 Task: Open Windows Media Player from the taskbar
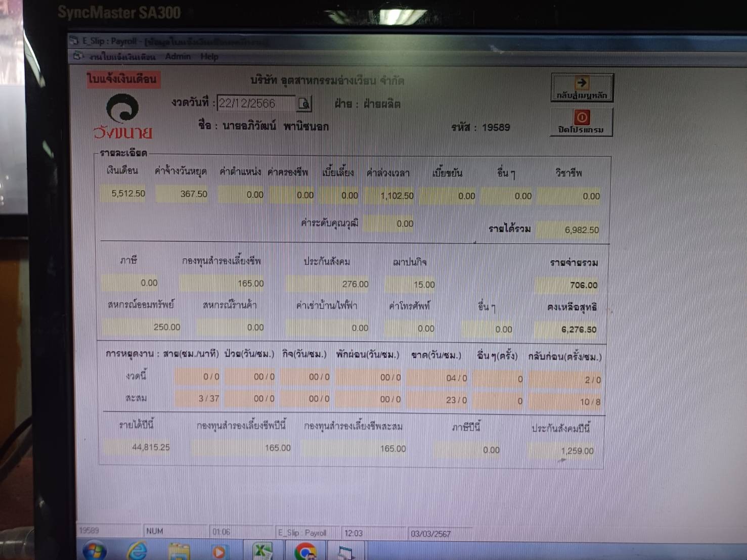pos(219,552)
